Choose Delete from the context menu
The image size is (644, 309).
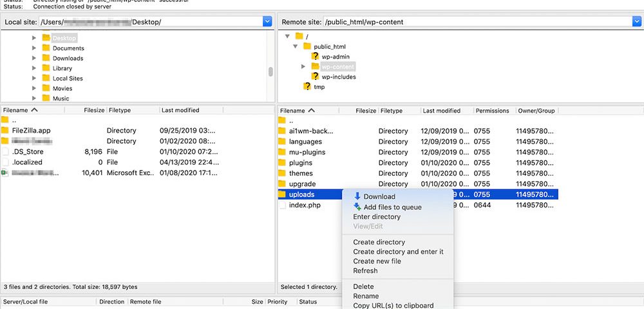click(363, 286)
